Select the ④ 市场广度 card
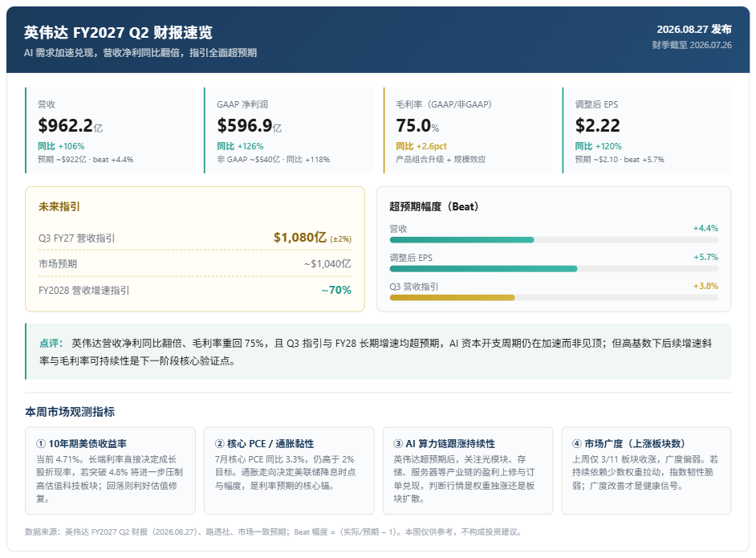The image size is (756, 558). click(647, 470)
